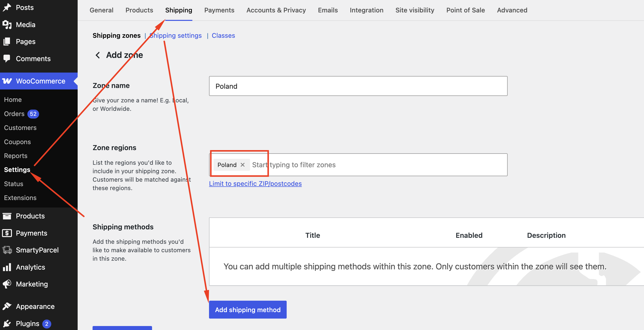Click the WooCommerce logo icon
The width and height of the screenshot is (644, 330).
(x=7, y=81)
